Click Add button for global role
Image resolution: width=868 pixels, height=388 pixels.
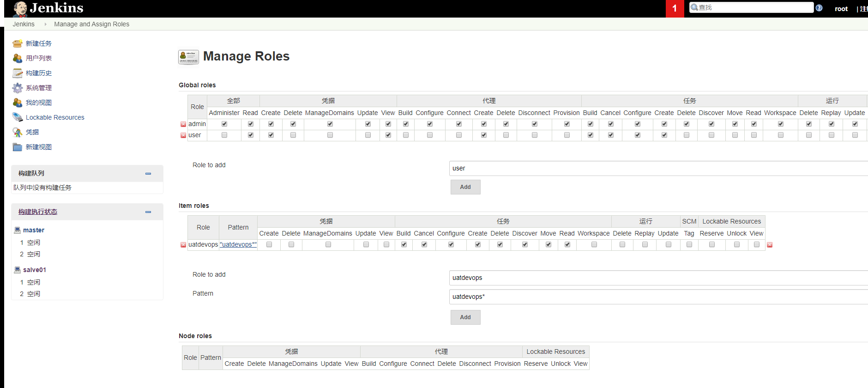coord(465,187)
